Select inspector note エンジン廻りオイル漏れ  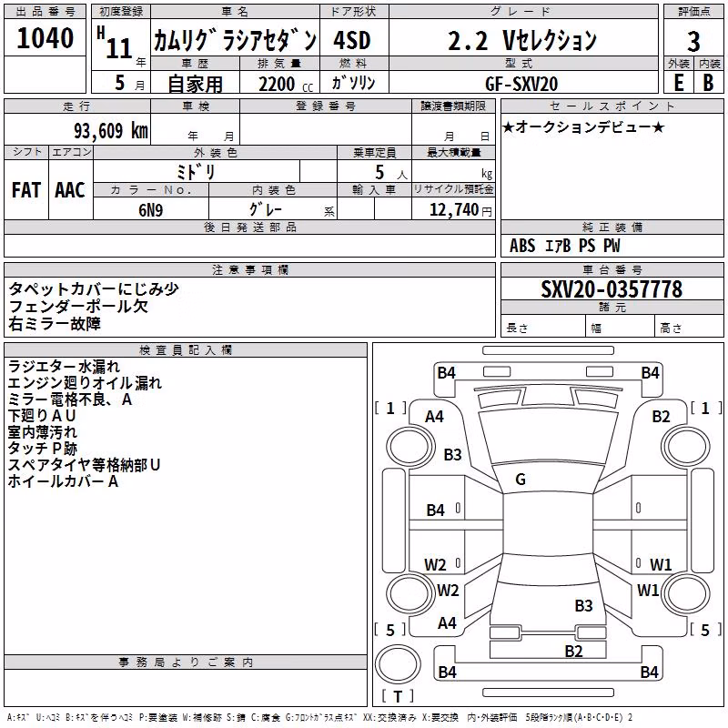pos(85,383)
